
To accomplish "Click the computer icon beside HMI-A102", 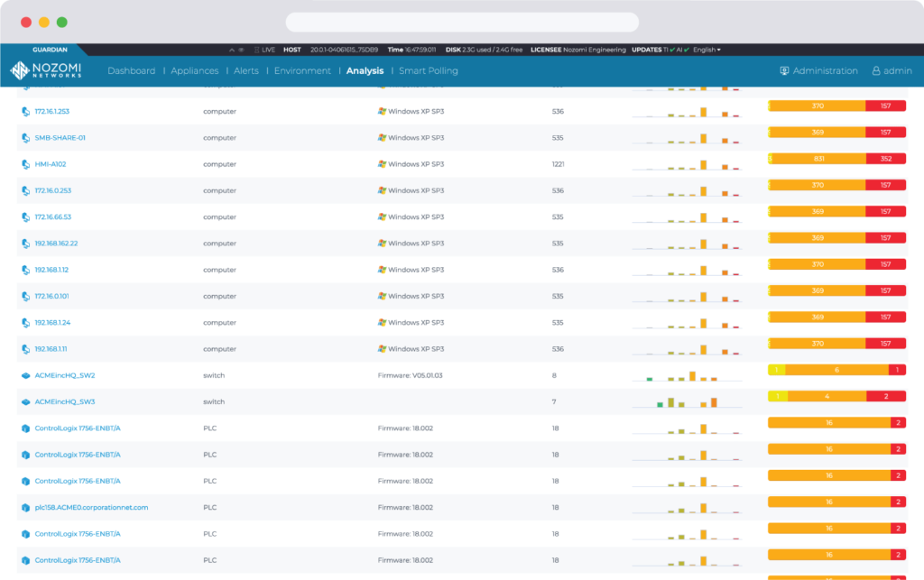I will click(25, 164).
